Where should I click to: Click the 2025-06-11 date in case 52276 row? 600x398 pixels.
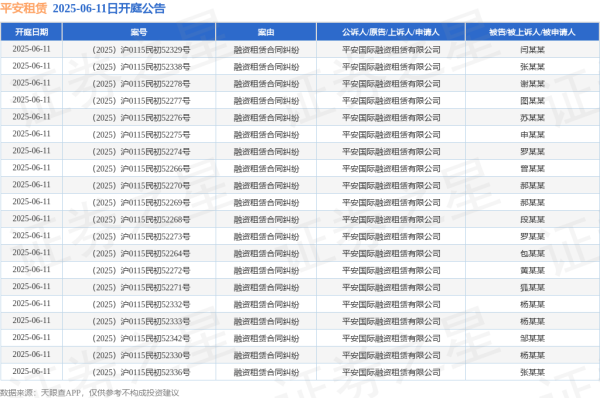31,117
